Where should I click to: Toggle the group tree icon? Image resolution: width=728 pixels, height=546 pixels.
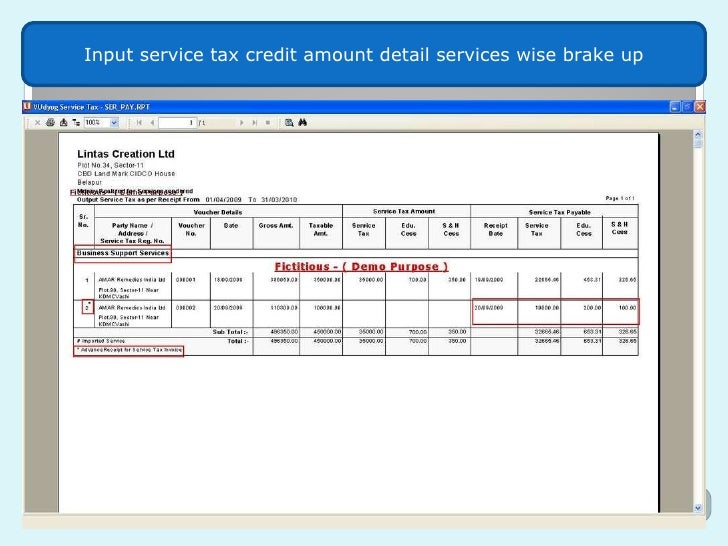[76, 123]
